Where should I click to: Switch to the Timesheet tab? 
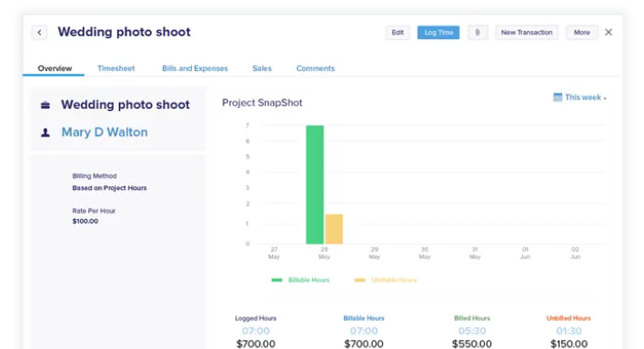click(x=116, y=68)
